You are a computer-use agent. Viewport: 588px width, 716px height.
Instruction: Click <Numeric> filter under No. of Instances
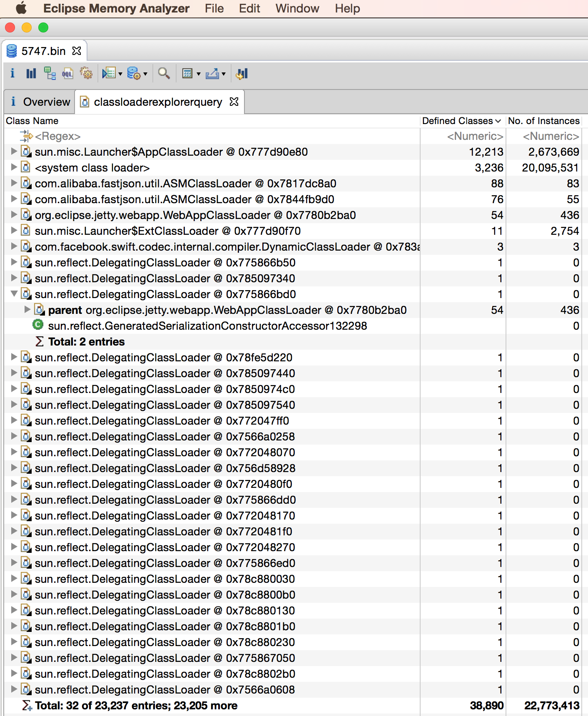[551, 136]
